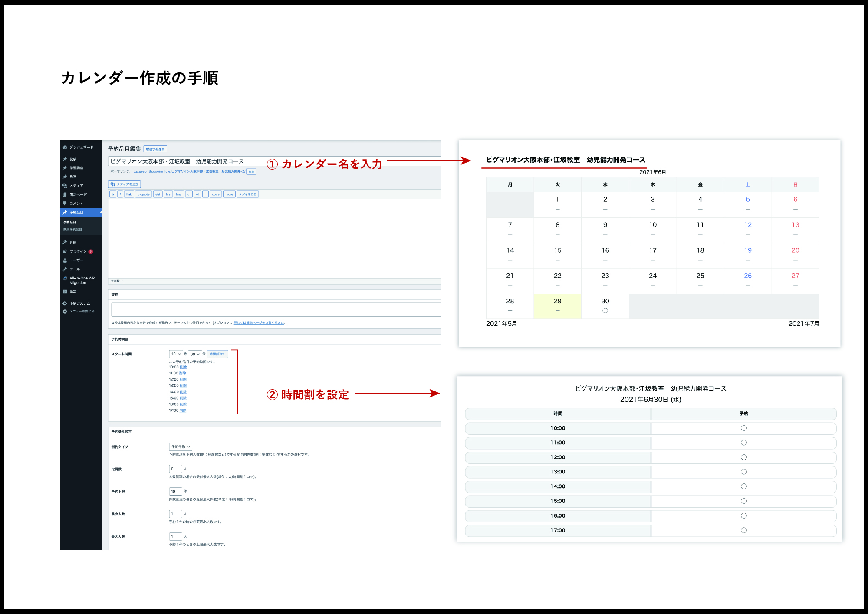Select the 15:00 reservation radio circle
Viewport: 868px width, 614px height.
pos(743,501)
